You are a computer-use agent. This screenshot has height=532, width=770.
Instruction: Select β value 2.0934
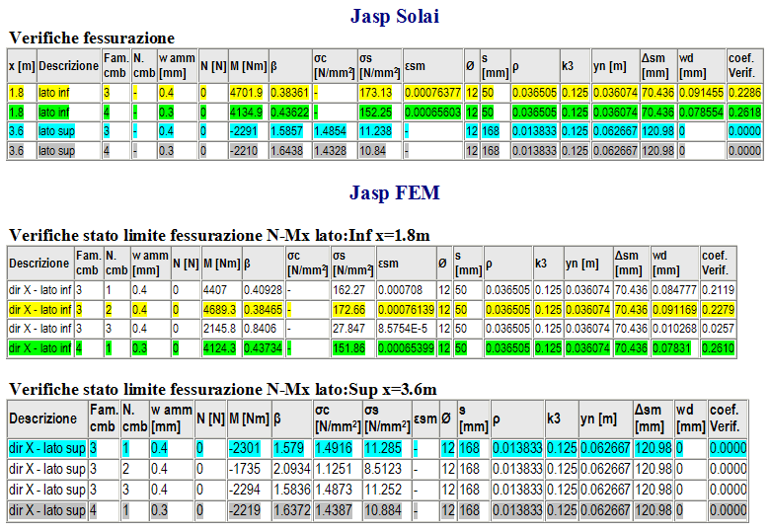[x=291, y=469]
